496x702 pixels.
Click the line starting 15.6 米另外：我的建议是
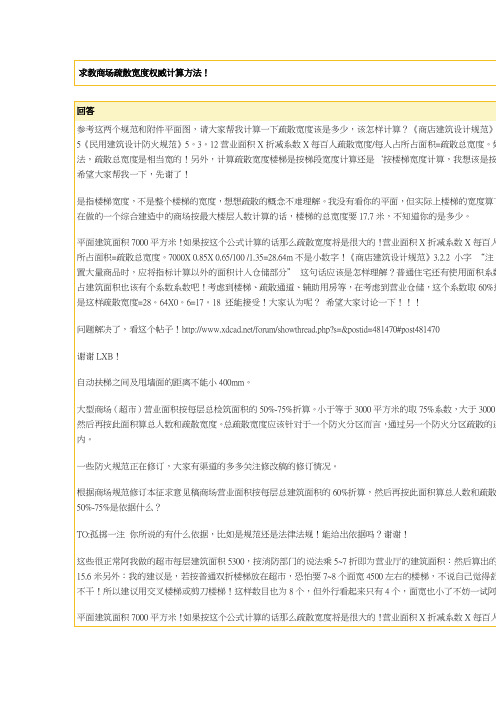point(286,576)
